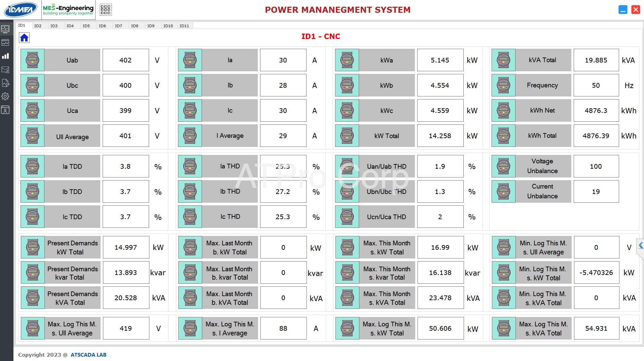Screen dimensions: 644x361
Task: Switch to the ID11 tab
Action: [184, 26]
